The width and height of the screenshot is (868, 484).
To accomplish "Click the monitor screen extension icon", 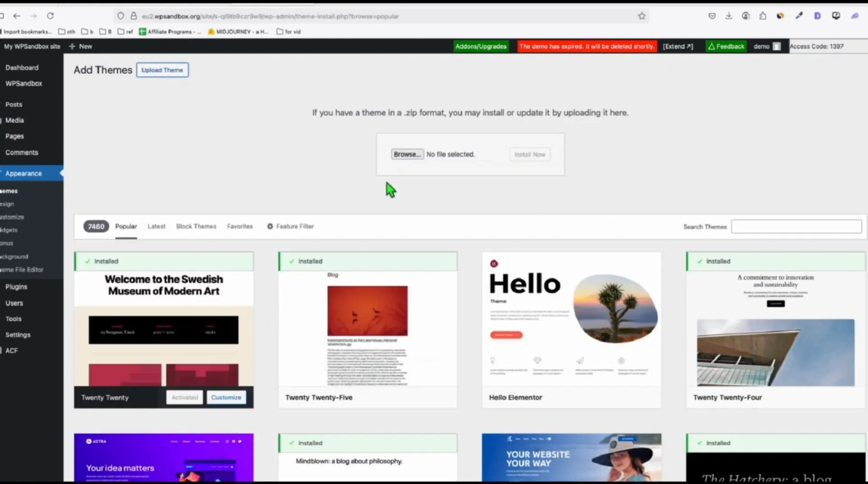I will 836,16.
